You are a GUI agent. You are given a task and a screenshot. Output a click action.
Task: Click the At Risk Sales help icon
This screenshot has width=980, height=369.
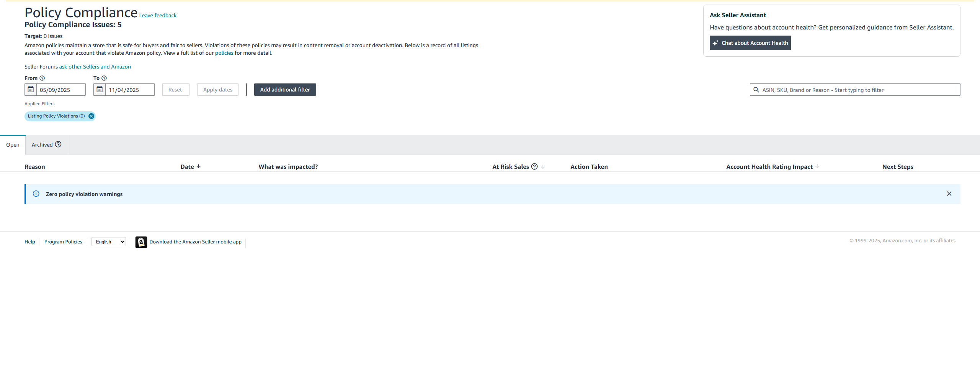tap(534, 167)
